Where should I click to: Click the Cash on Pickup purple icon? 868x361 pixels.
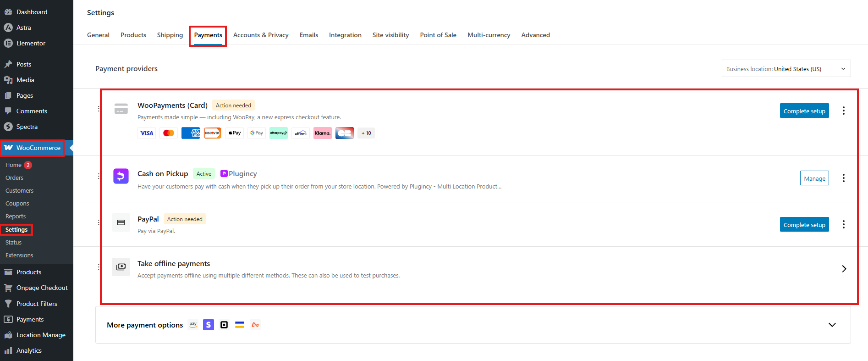click(x=121, y=176)
